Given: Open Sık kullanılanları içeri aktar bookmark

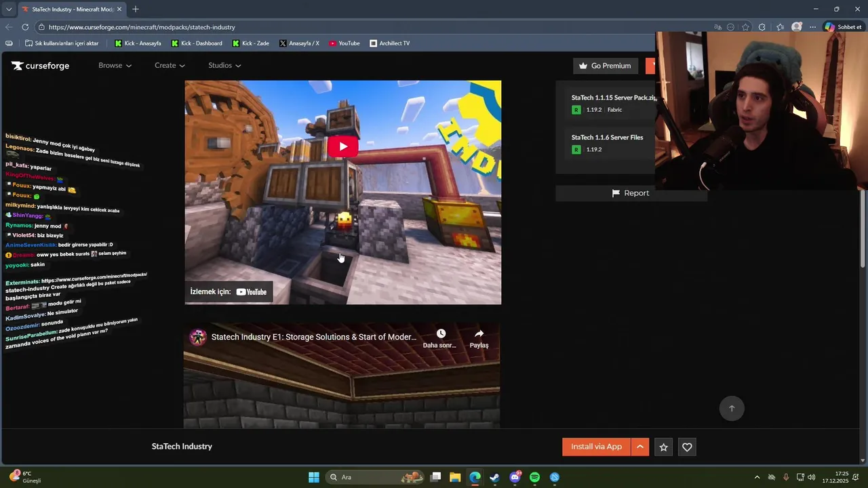Looking at the screenshot, I should (62, 43).
